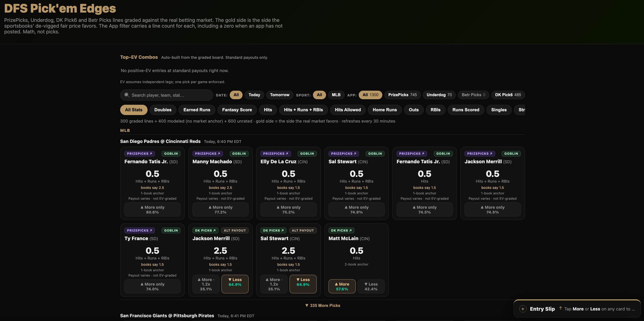Viewport: 644px width, 321px height.
Task: Pick More only 74.9% on Sal Stewart 0.5
Action: click(x=356, y=209)
